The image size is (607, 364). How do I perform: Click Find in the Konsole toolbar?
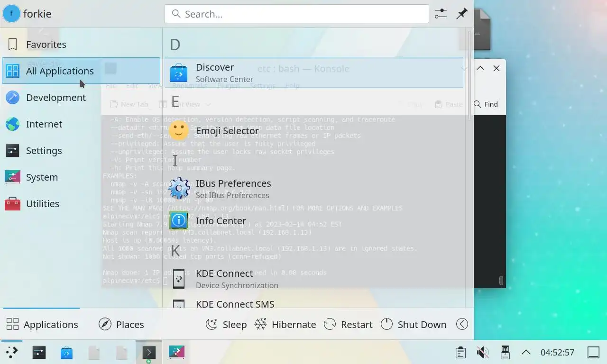point(486,104)
